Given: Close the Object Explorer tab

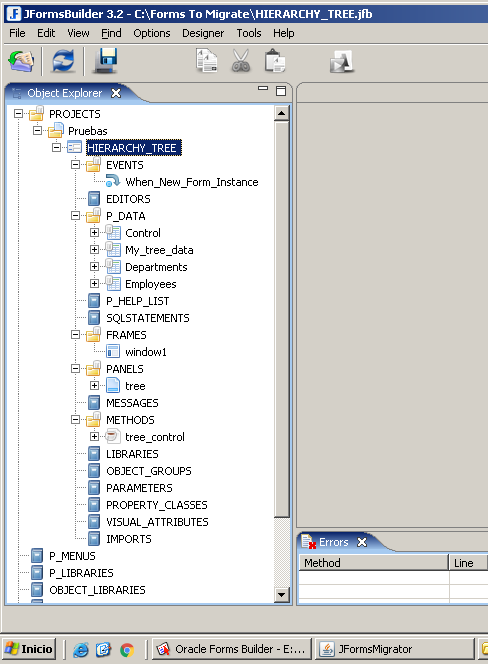Looking at the screenshot, I should [x=116, y=93].
